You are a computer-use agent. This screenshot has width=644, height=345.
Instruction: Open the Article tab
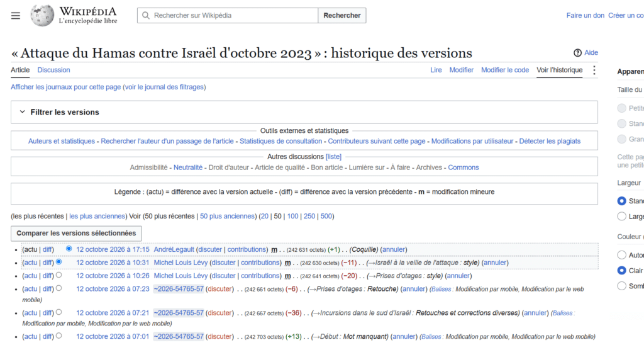[20, 70]
